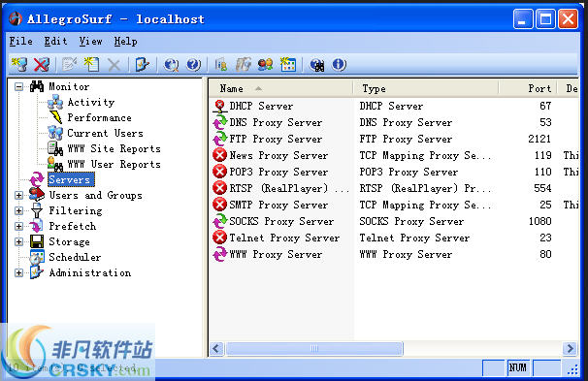
Task: Expand the Users and Groups node
Action: tap(18, 195)
